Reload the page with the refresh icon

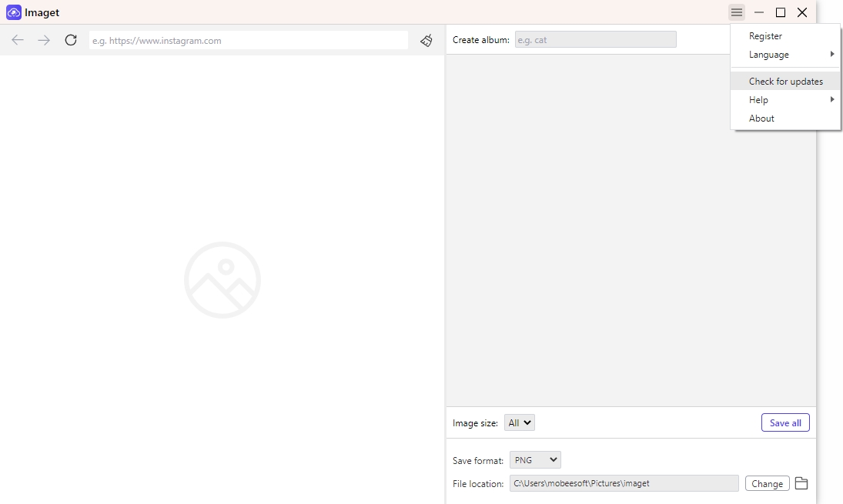tap(71, 40)
